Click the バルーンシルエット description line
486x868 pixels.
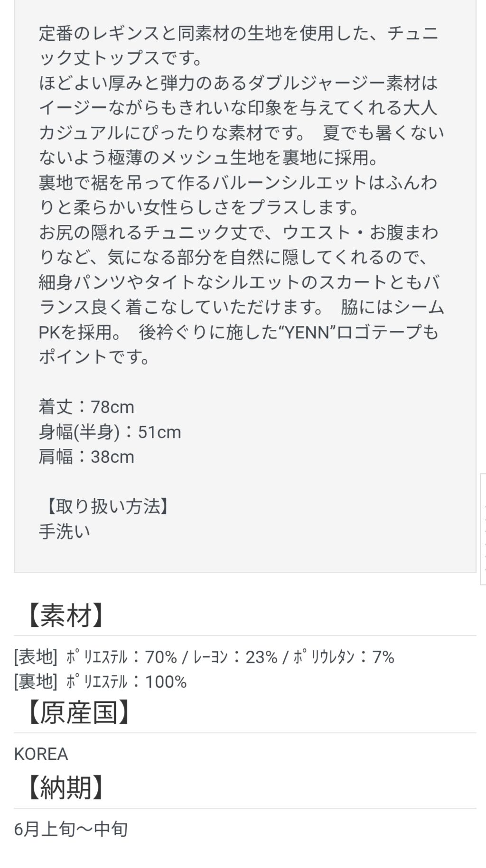(238, 183)
